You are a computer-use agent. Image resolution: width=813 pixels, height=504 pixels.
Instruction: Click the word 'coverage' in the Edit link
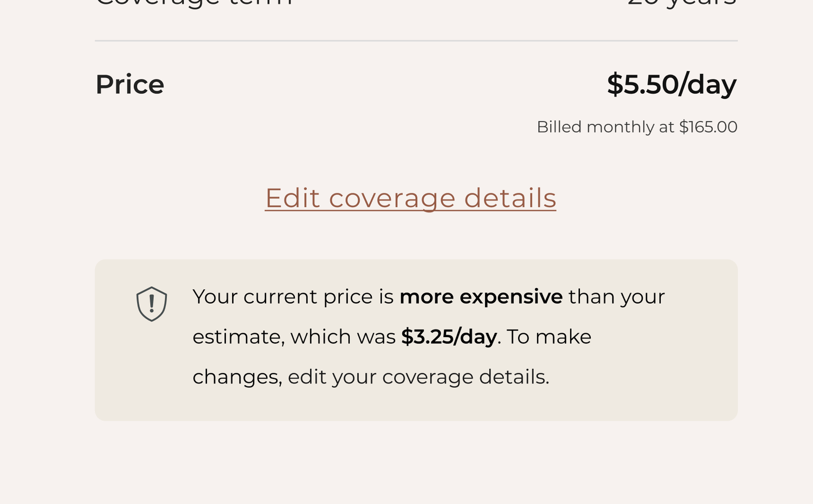[x=392, y=199]
